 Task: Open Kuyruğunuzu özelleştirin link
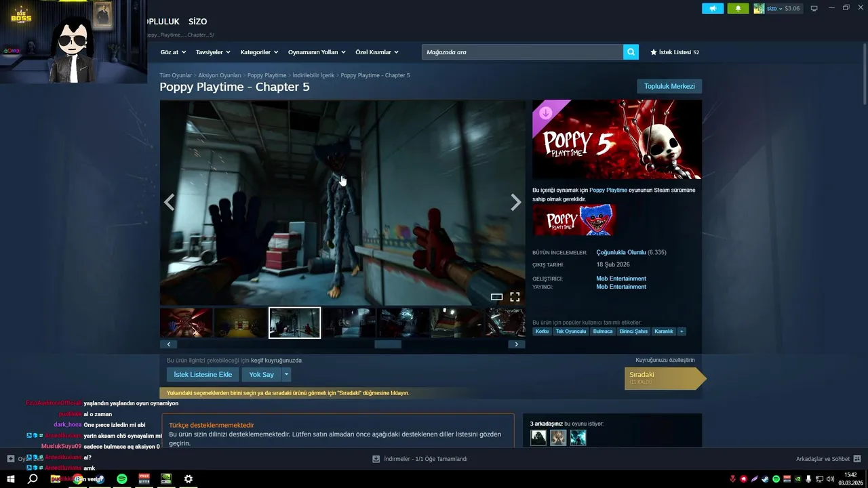click(665, 360)
